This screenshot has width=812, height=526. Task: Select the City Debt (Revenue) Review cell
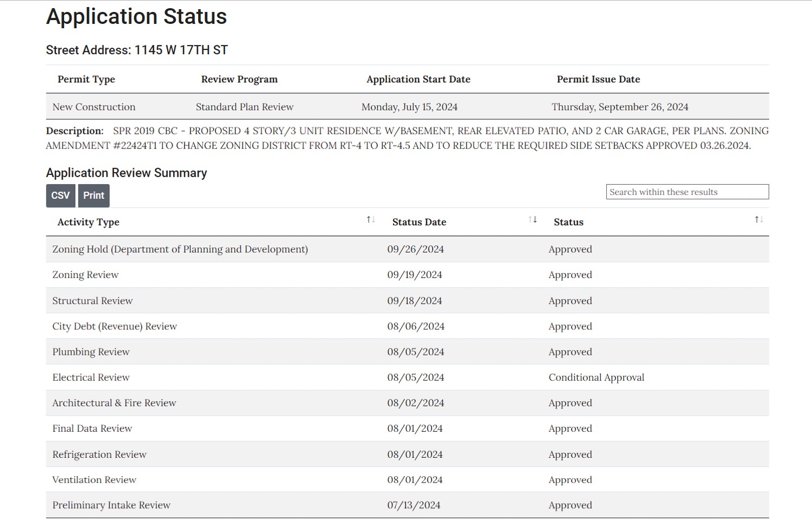(x=115, y=326)
